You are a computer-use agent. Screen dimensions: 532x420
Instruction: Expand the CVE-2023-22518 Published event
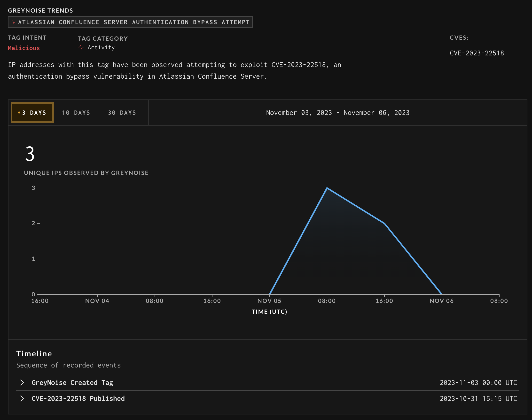coord(22,398)
